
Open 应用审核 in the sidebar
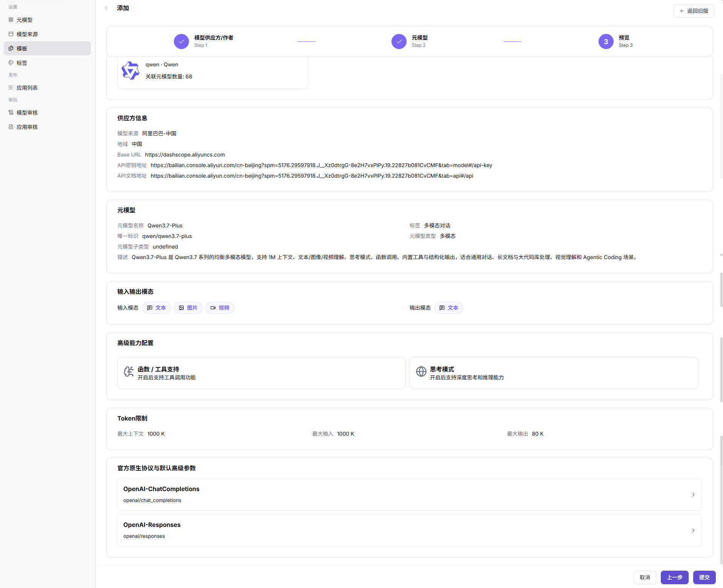point(48,127)
